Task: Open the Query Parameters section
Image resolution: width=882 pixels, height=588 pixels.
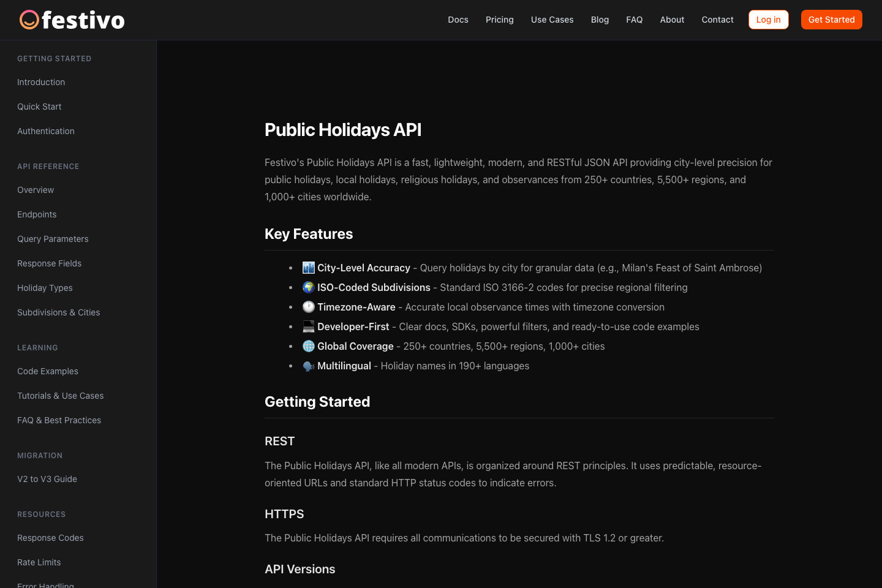Action: coord(53,239)
